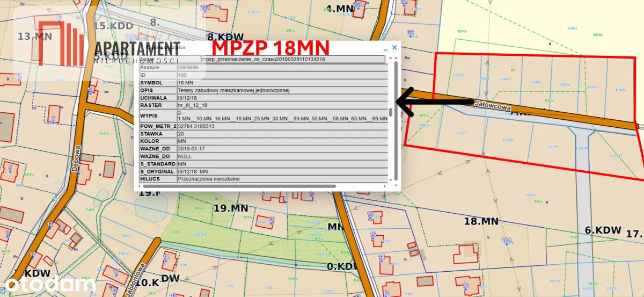Click the vertical scrollbar thumb in popup
The image size is (644, 297).
point(391,112)
